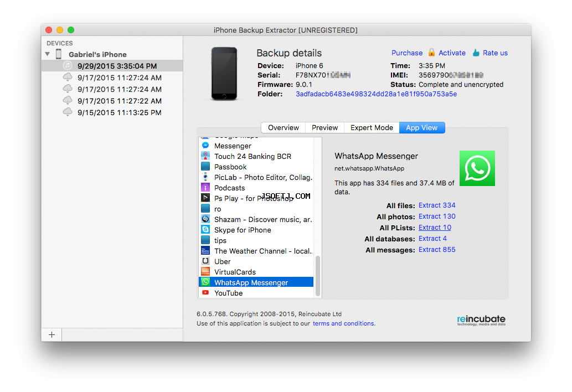Open the terms and conditions link
Screen dimensions: 572x392
(x=343, y=323)
